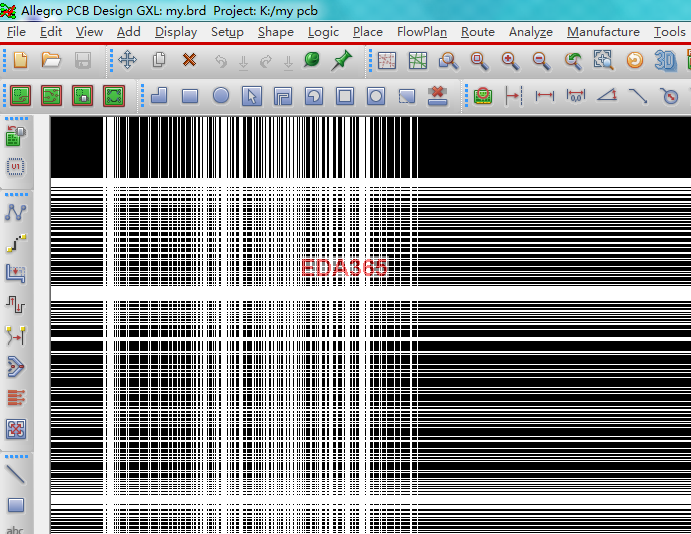The height and width of the screenshot is (534, 691).
Task: Open the Tools menu
Action: coord(669,32)
